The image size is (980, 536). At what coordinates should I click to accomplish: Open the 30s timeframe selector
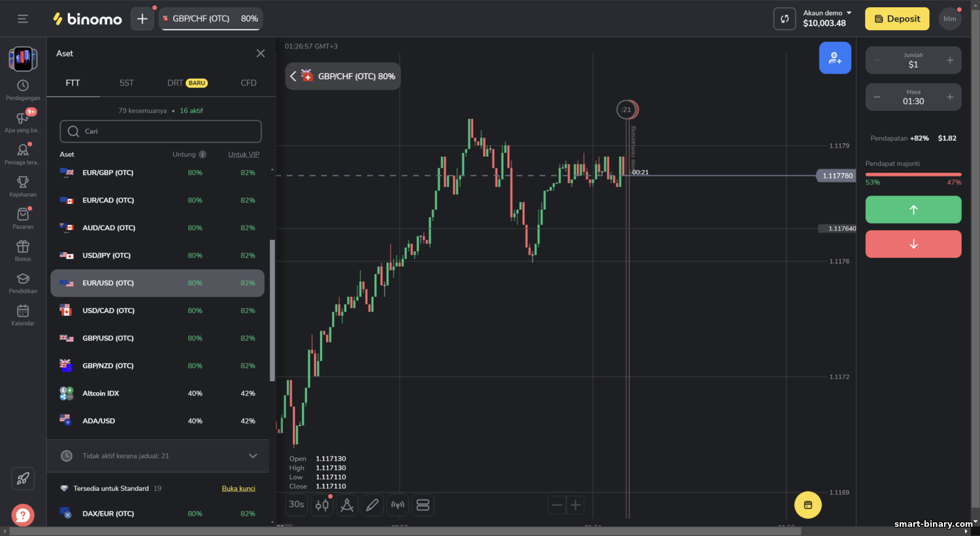click(297, 505)
